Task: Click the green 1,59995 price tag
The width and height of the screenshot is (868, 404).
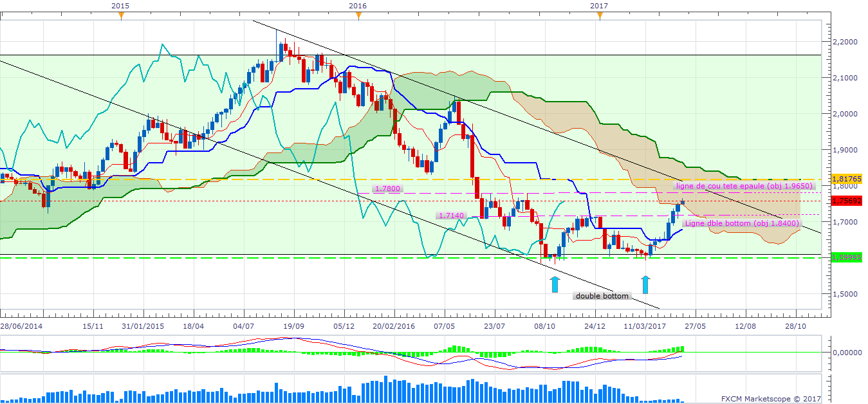Action: click(845, 257)
